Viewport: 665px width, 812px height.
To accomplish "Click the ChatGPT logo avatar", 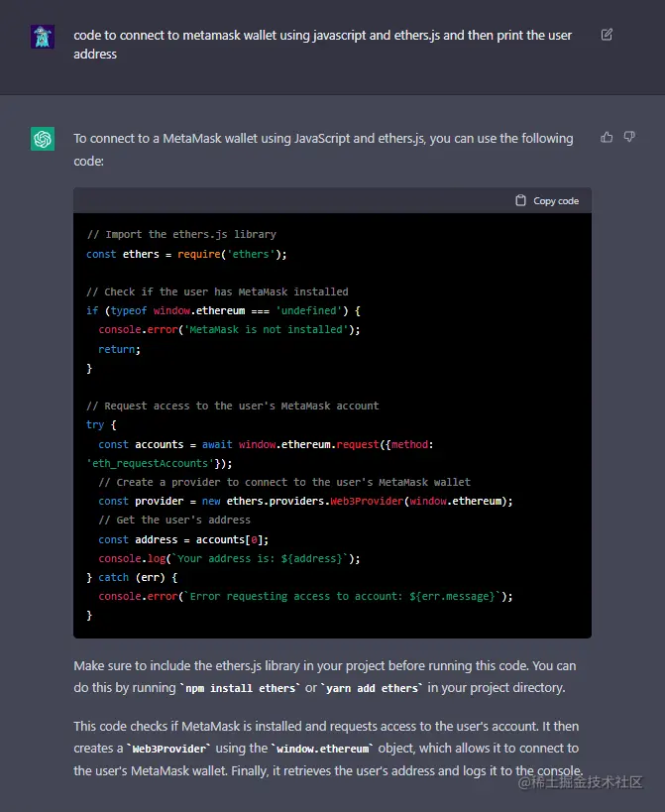I will [x=43, y=139].
